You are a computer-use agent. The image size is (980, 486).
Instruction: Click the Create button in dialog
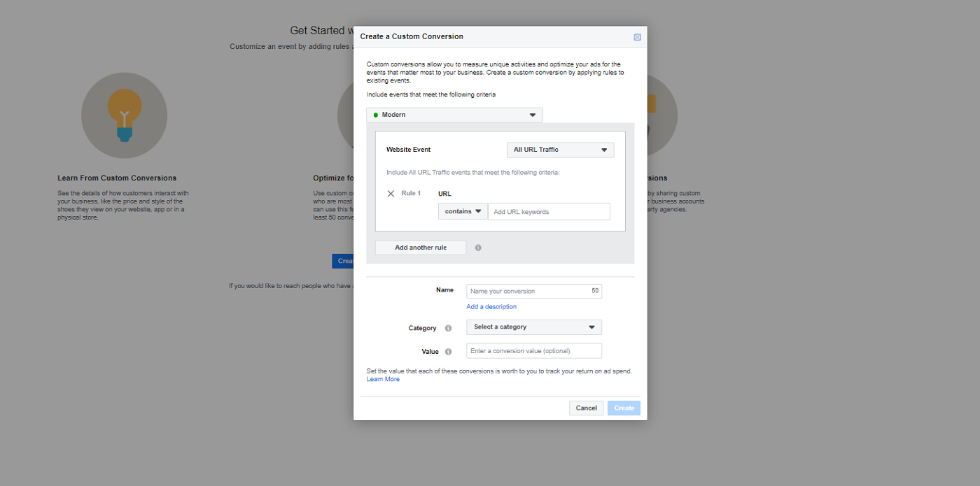tap(624, 408)
